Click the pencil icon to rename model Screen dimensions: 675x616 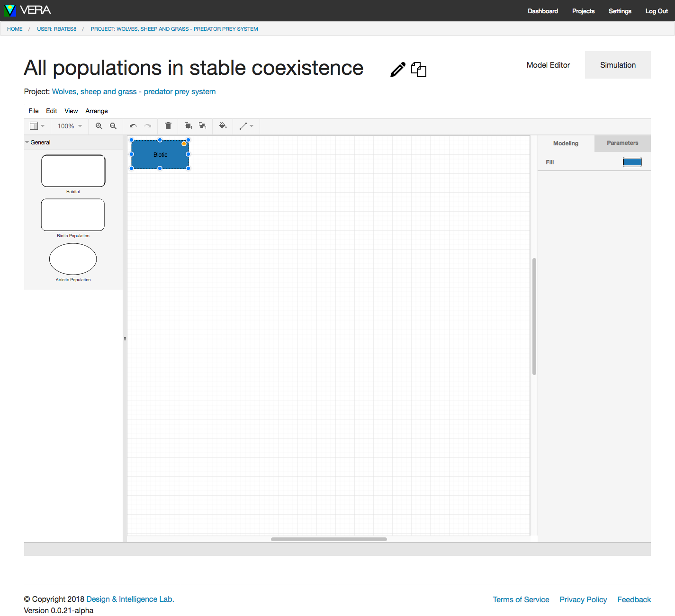397,70
